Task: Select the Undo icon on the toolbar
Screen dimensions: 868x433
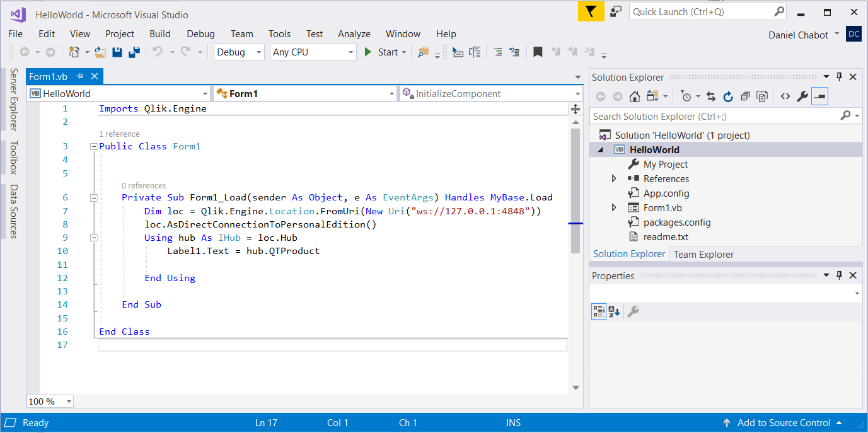Action: pyautogui.click(x=156, y=52)
